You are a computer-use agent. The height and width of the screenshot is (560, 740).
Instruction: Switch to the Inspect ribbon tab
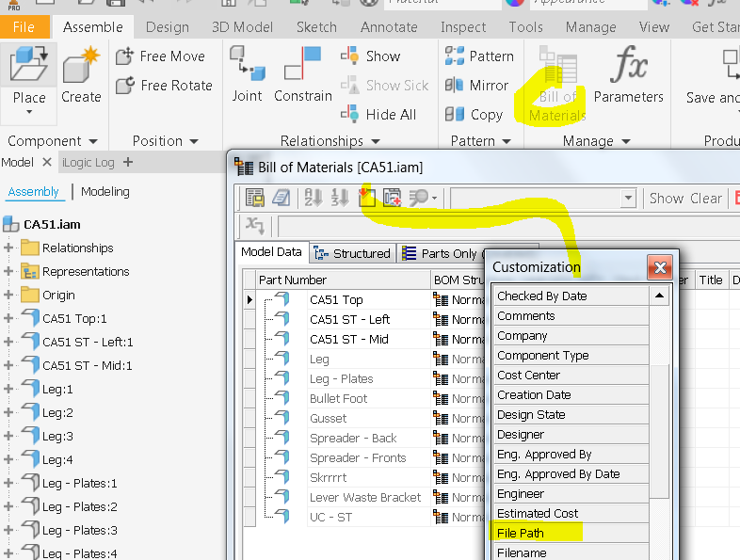pos(463,27)
